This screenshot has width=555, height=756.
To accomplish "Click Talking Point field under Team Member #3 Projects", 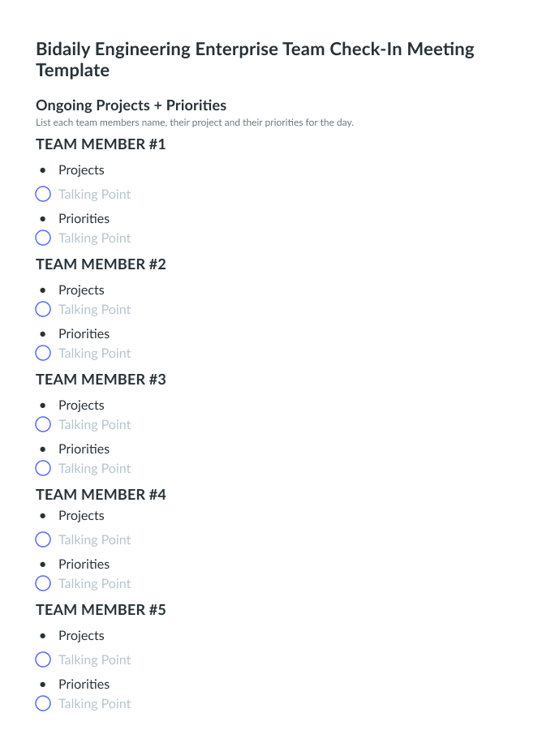I will [94, 425].
